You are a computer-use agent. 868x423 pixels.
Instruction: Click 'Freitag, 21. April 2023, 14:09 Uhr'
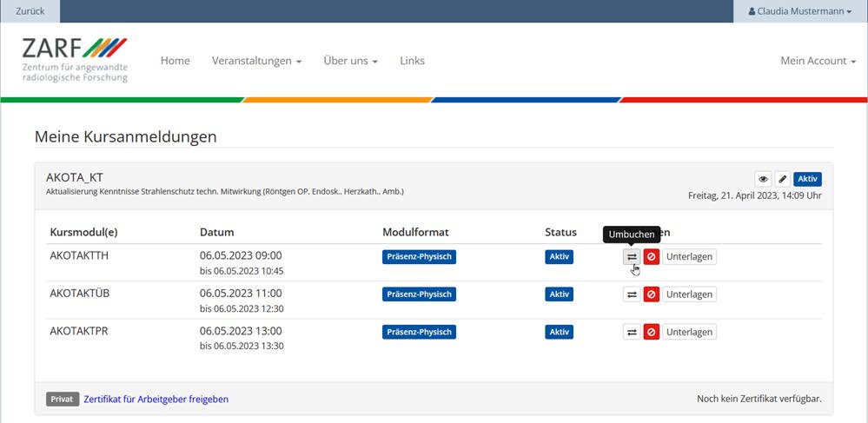(x=755, y=195)
